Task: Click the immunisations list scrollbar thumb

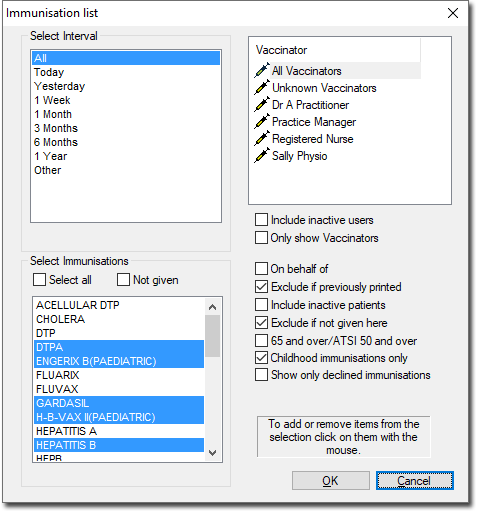Action: tap(212, 336)
